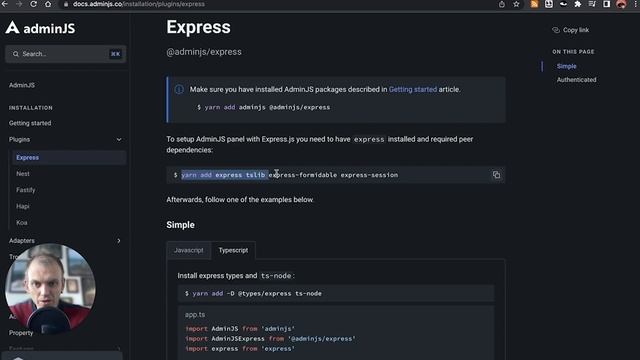Focus the Search docs field
Image resolution: width=640 pixels, height=360 pixels.
[65, 54]
